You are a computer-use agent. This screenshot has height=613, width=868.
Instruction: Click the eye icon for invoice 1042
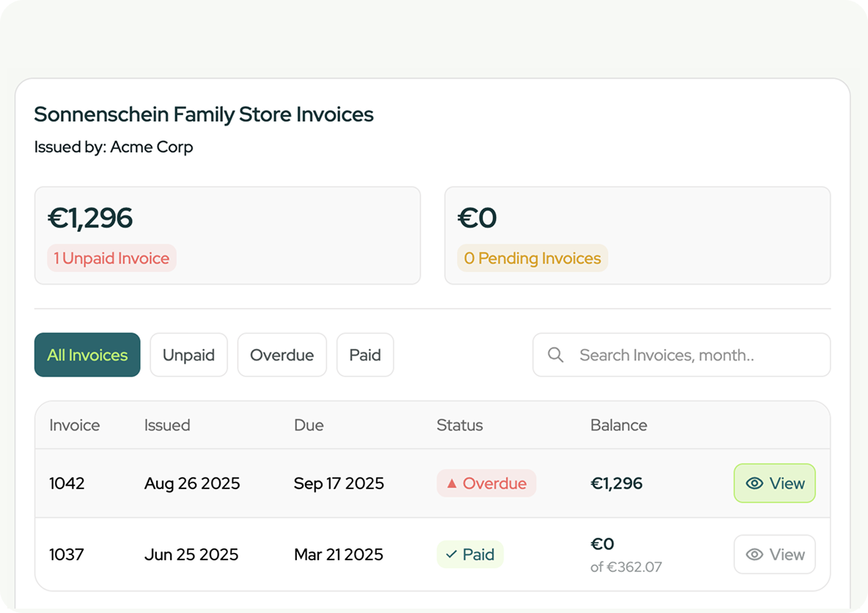pos(754,483)
